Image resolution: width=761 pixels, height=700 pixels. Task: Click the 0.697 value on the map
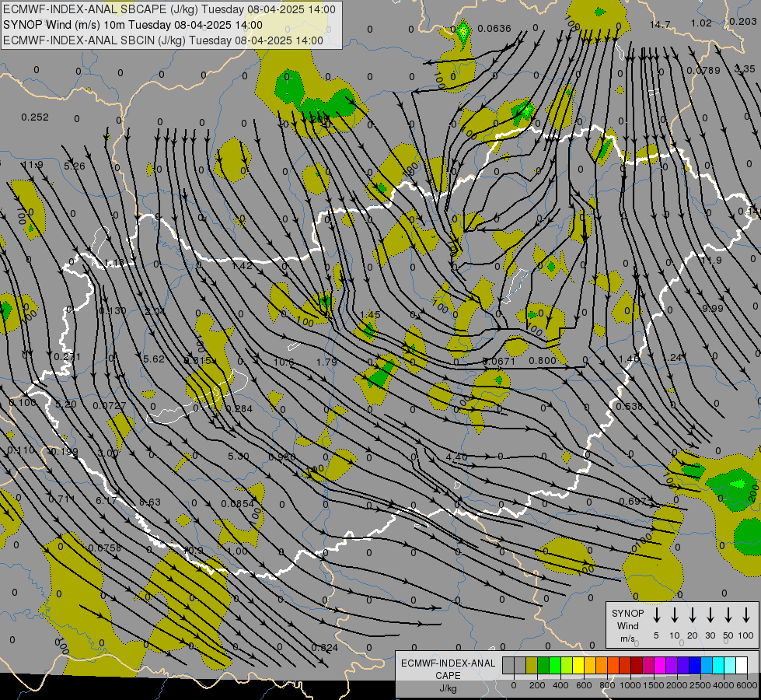[x=633, y=501]
